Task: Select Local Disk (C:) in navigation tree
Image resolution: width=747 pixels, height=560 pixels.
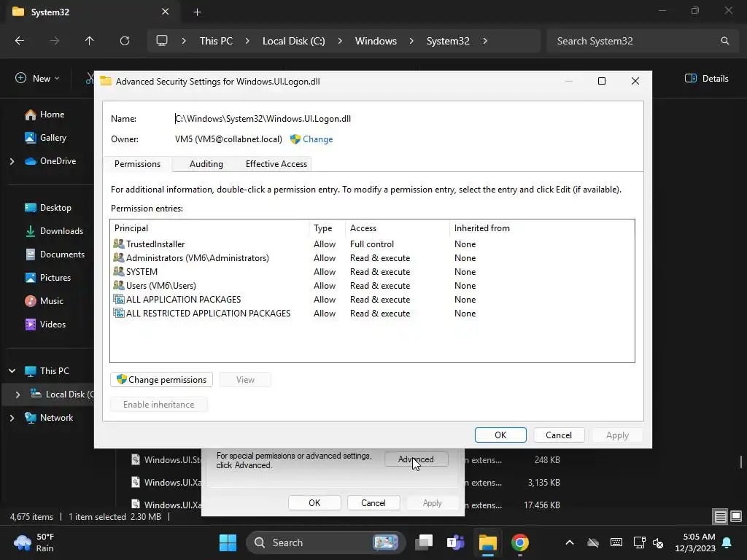Action: tap(62, 394)
